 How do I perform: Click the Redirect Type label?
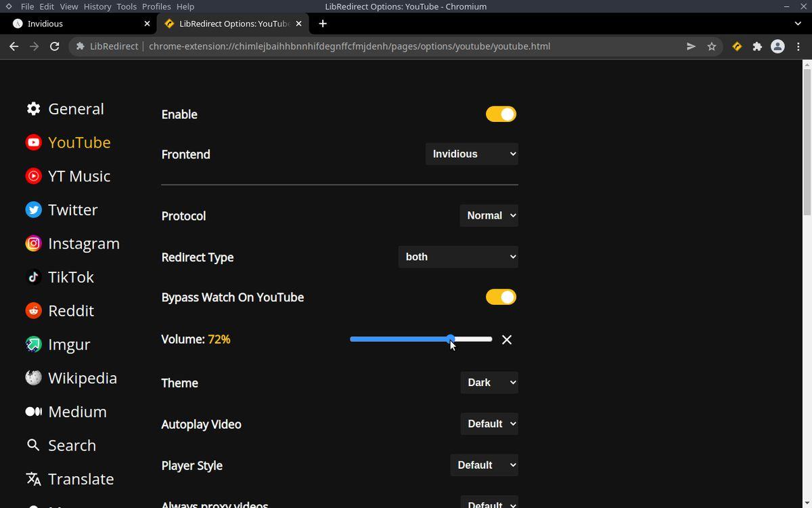click(198, 257)
